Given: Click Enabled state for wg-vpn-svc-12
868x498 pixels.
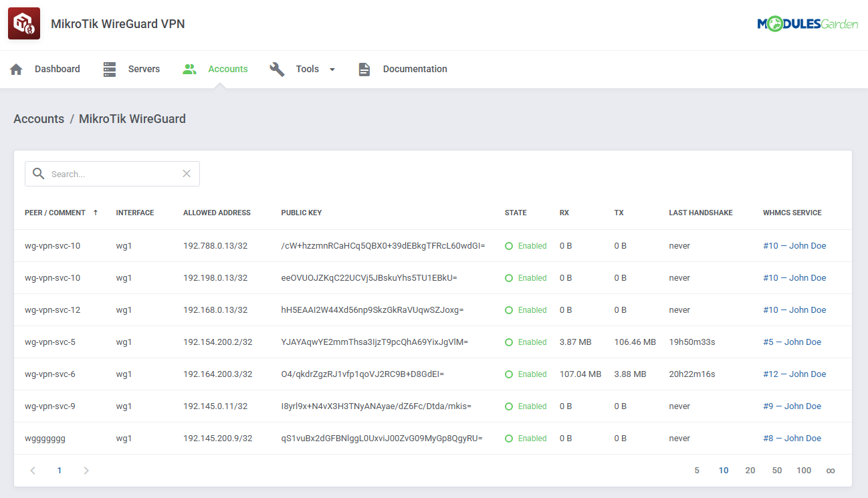Looking at the screenshot, I should click(526, 310).
